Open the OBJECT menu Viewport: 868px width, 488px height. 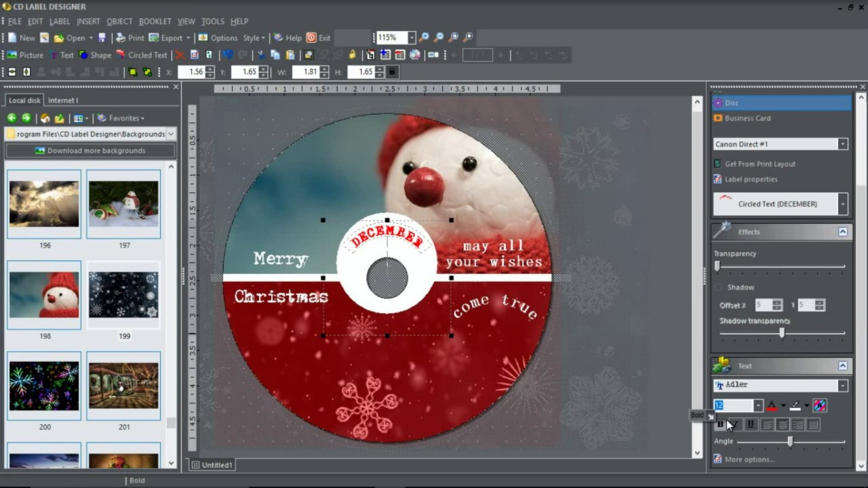click(119, 21)
